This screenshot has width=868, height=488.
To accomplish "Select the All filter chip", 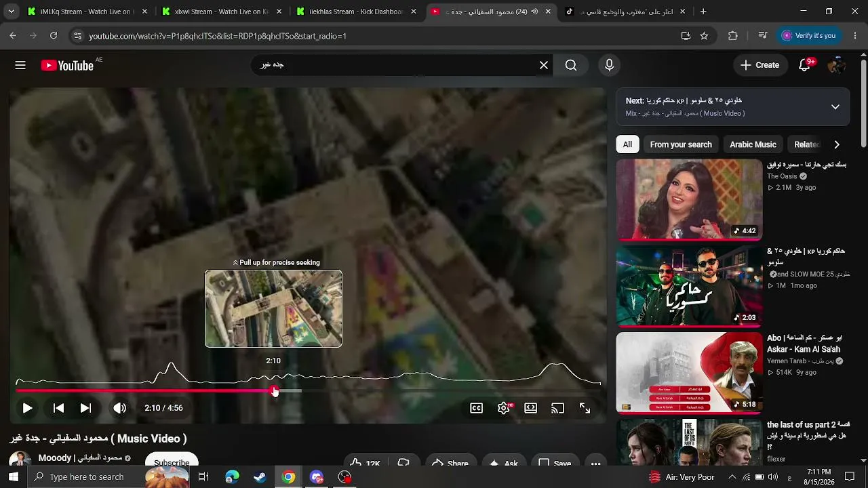I will point(627,144).
